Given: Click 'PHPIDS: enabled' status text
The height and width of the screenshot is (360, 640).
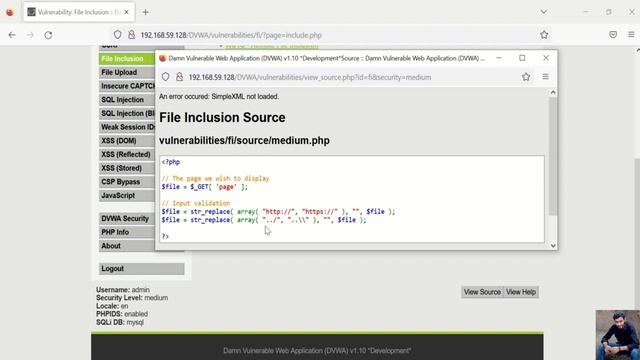Looking at the screenshot, I should (122, 314).
